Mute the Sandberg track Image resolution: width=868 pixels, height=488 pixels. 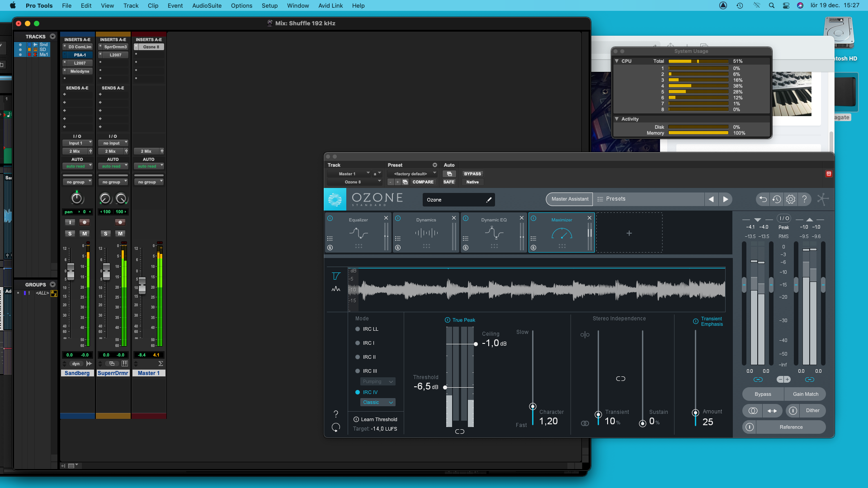tap(85, 234)
